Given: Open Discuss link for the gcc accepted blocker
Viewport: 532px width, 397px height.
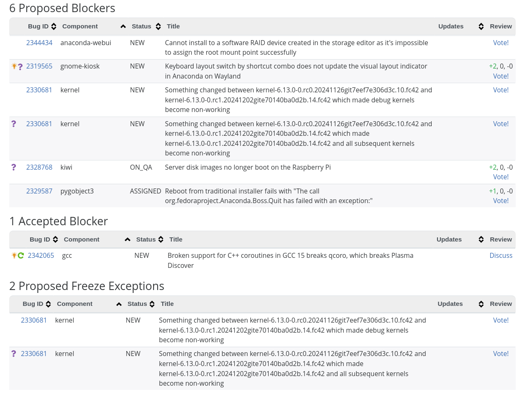Looking at the screenshot, I should click(x=501, y=255).
